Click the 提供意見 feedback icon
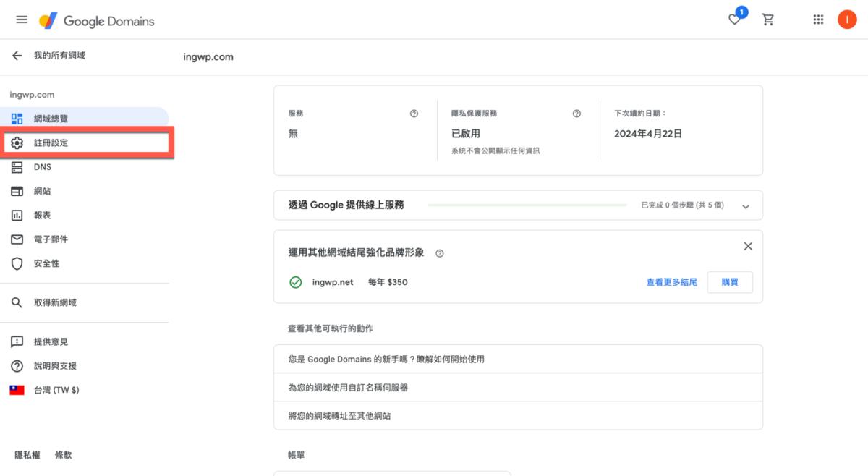This screenshot has width=868, height=476. (x=17, y=341)
